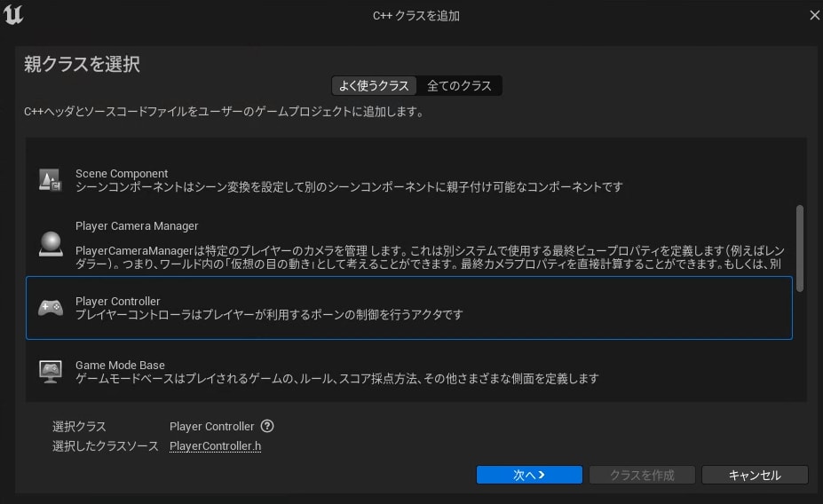Select the Player Camera Manager row title
Image resolution: width=823 pixels, height=504 pixels.
(137, 226)
